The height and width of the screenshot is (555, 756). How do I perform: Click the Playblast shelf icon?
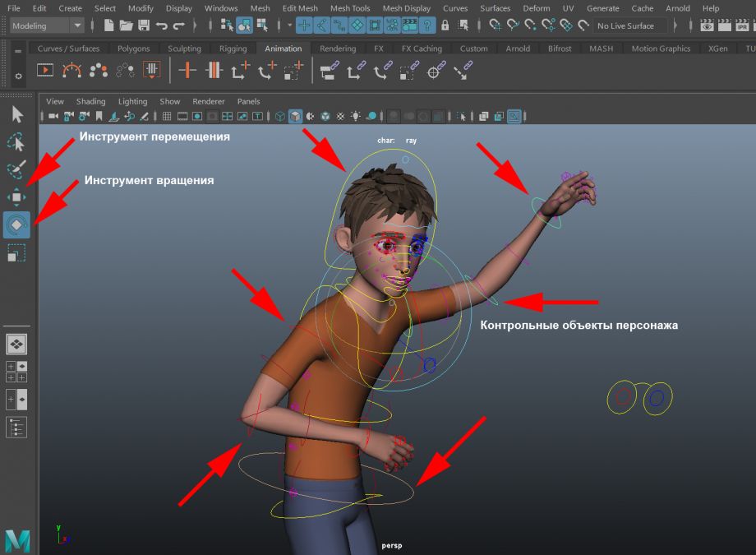coord(45,71)
